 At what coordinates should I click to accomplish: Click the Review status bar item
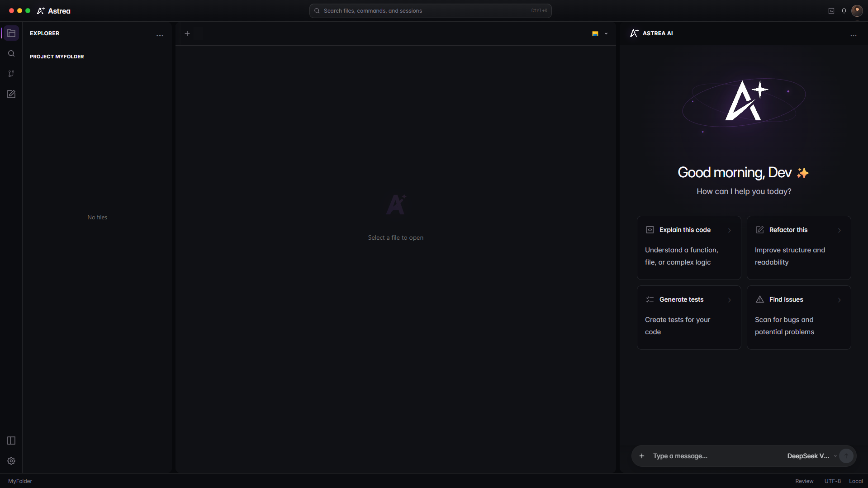[x=804, y=481]
